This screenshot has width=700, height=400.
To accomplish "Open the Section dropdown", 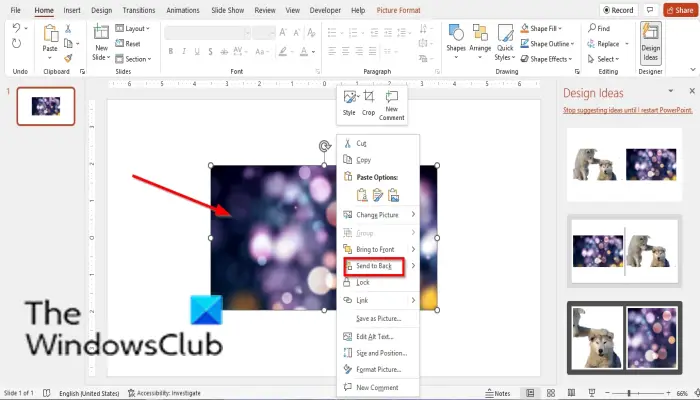I will (133, 59).
